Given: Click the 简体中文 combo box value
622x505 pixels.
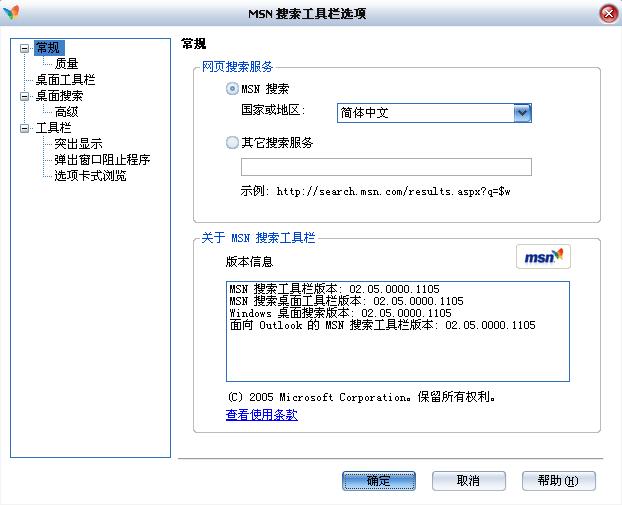Looking at the screenshot, I should pyautogui.click(x=425, y=113).
